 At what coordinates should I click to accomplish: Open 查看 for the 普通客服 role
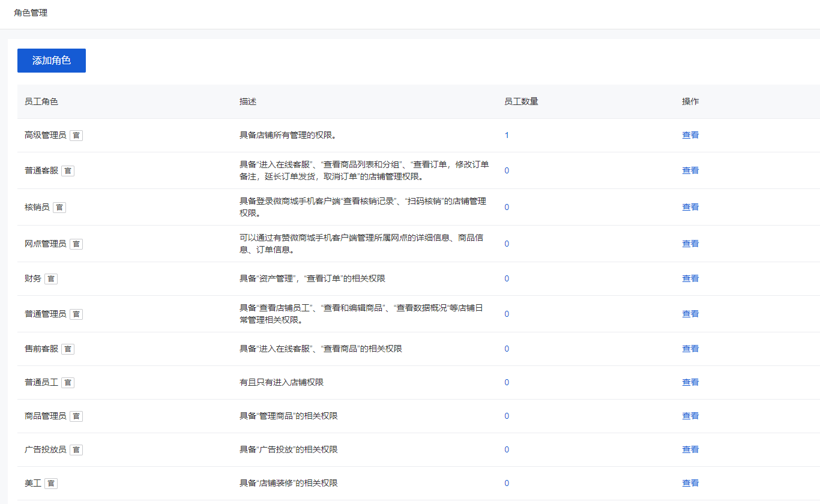(690, 170)
